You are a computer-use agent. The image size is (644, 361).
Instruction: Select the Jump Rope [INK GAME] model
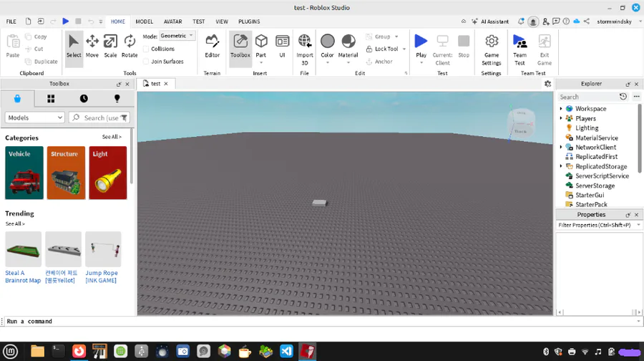pyautogui.click(x=103, y=258)
